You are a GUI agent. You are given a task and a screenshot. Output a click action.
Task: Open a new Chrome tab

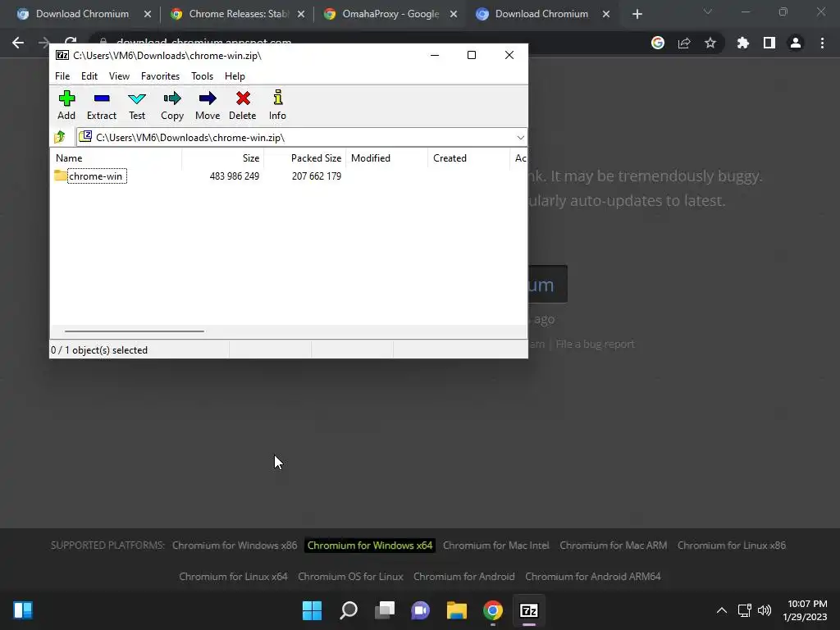pos(637,14)
